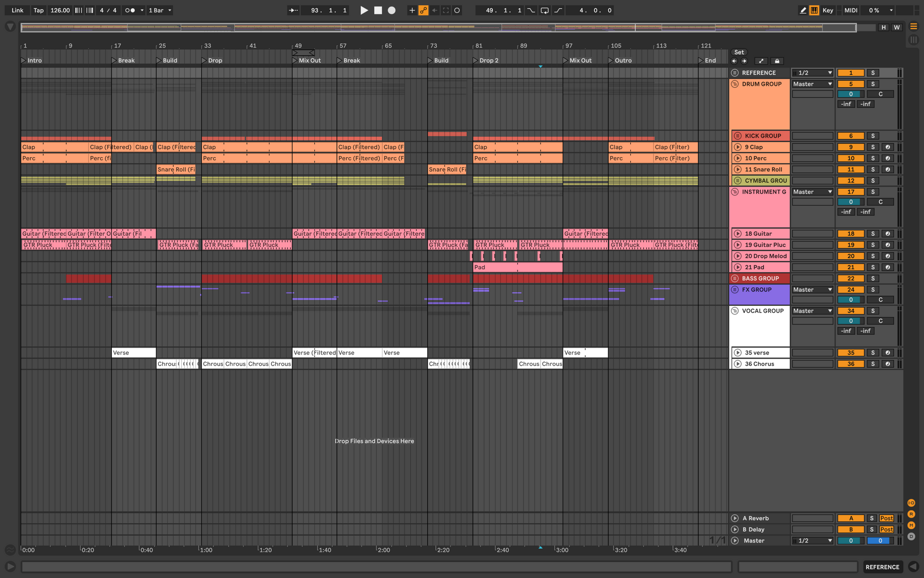Image resolution: width=924 pixels, height=578 pixels.
Task: Solo the 9 Clap track
Action: click(x=873, y=147)
